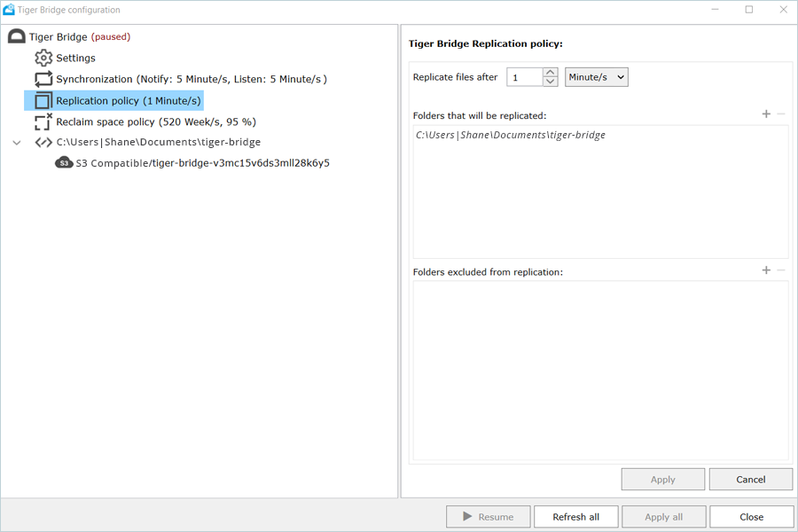This screenshot has height=532, width=798.
Task: Click the Close button at bottom
Action: click(751, 517)
